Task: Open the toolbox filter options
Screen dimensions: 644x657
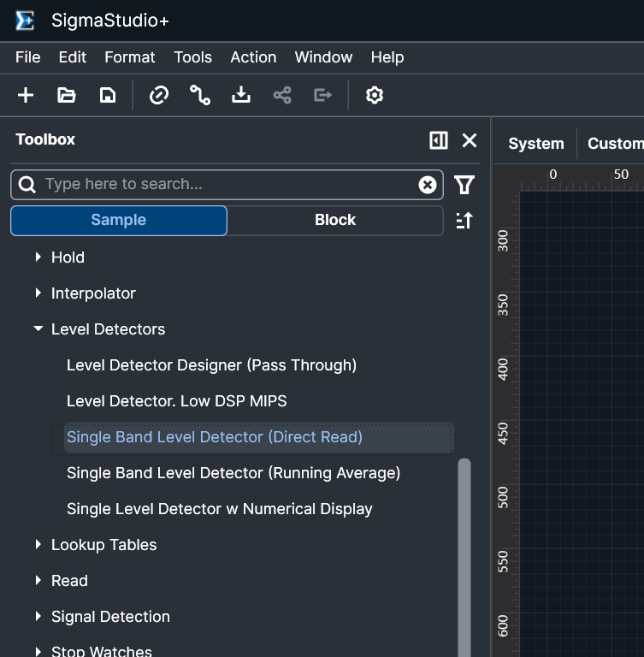Action: coord(464,185)
